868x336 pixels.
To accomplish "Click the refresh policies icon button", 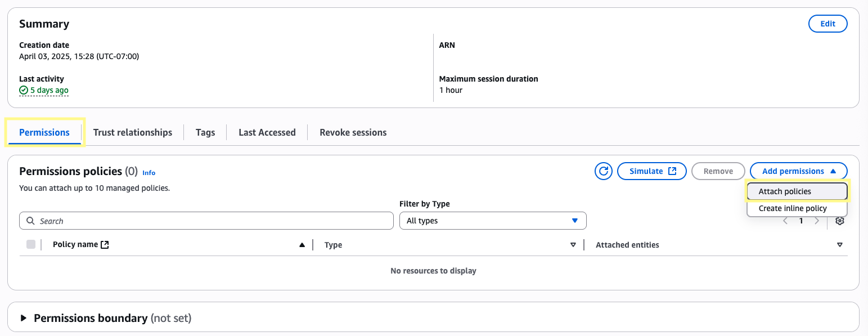I will click(604, 171).
